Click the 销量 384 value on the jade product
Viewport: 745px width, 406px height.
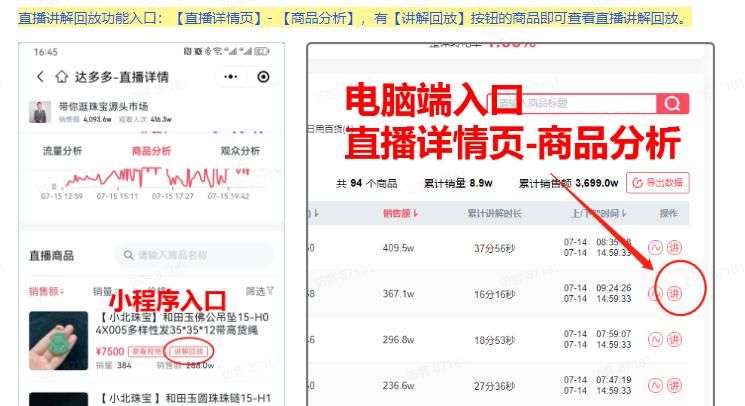[x=114, y=365]
